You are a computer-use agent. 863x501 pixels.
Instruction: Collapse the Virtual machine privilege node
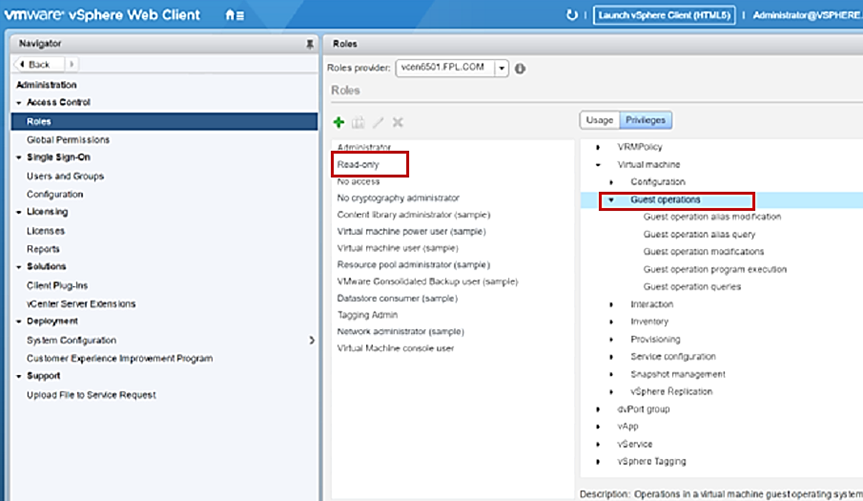[x=598, y=165]
